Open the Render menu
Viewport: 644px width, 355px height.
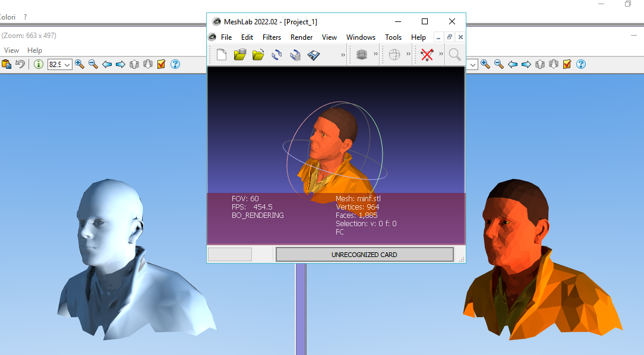point(301,37)
